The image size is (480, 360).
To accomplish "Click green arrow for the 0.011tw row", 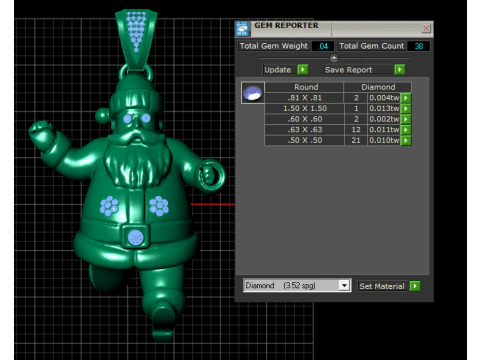I will [x=406, y=130].
